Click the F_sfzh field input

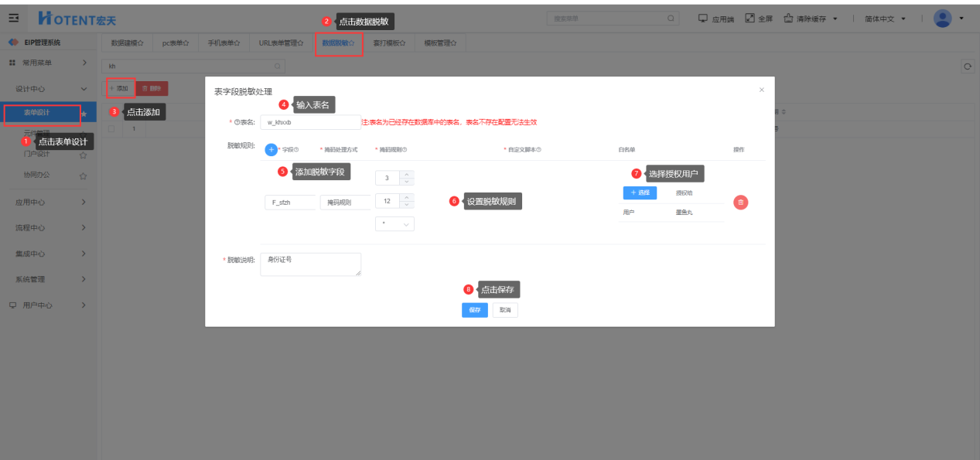[290, 202]
